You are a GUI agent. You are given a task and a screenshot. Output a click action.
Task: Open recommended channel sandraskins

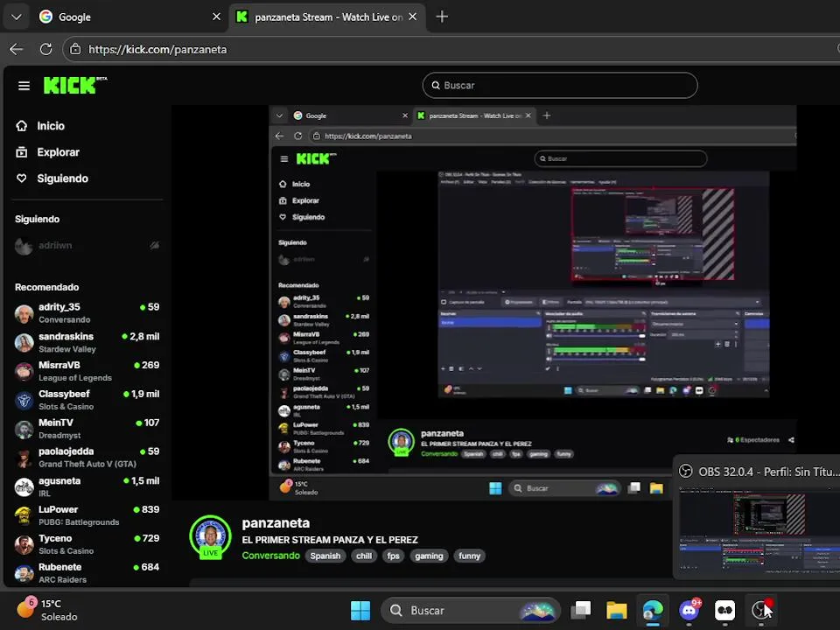(x=87, y=342)
